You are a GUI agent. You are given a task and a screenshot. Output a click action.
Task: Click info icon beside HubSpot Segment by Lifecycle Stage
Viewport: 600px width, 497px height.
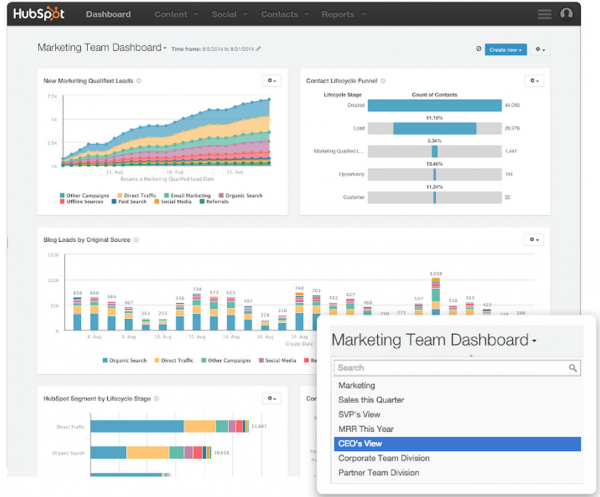[157, 399]
